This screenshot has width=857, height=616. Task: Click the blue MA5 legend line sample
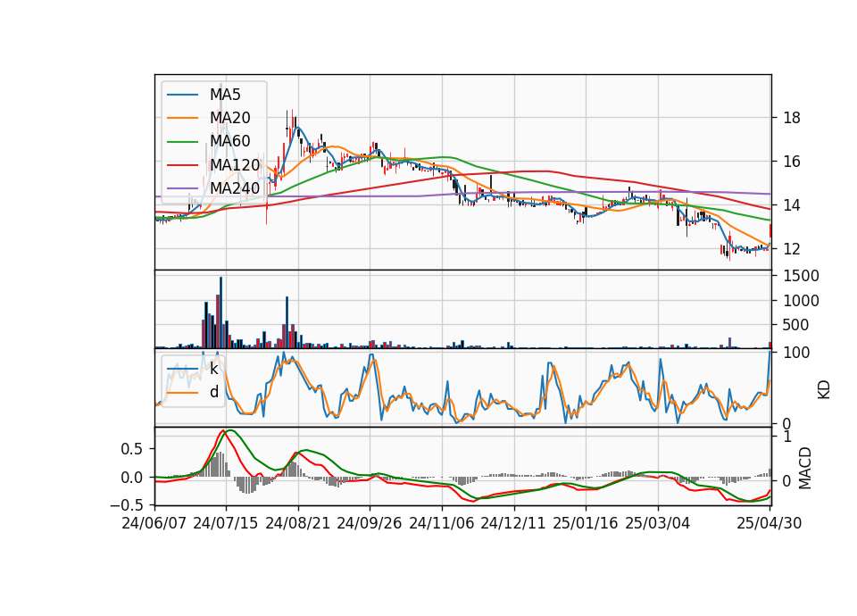pos(182,96)
